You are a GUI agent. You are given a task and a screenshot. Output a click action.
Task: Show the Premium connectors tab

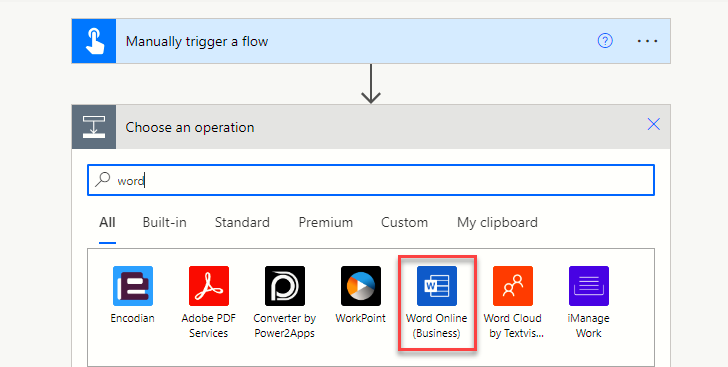coord(325,223)
